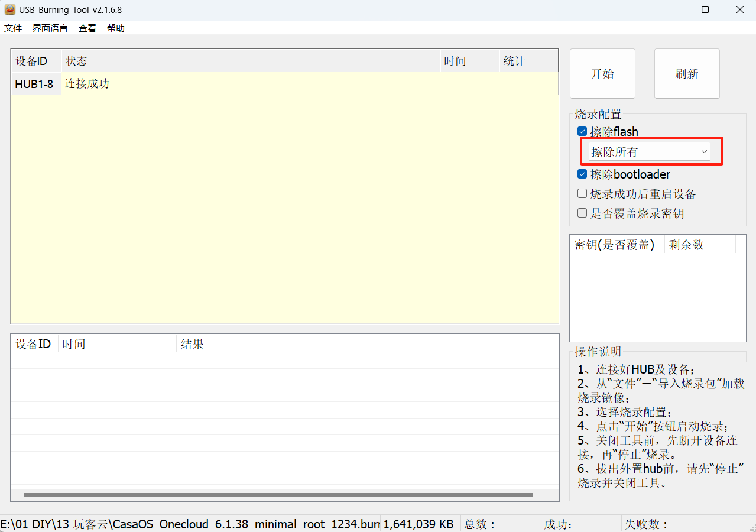
Task: Open the 界面语言 menu
Action: pyautogui.click(x=50, y=28)
